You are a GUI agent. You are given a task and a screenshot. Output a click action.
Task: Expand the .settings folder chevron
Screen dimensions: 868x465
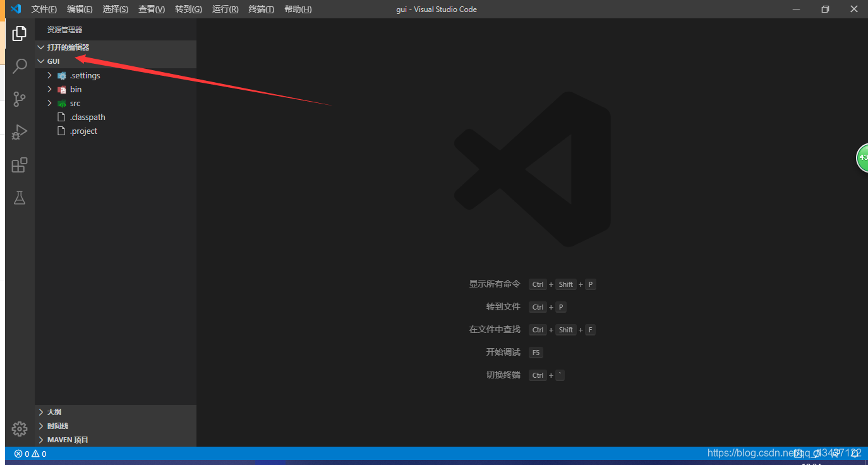(x=49, y=75)
